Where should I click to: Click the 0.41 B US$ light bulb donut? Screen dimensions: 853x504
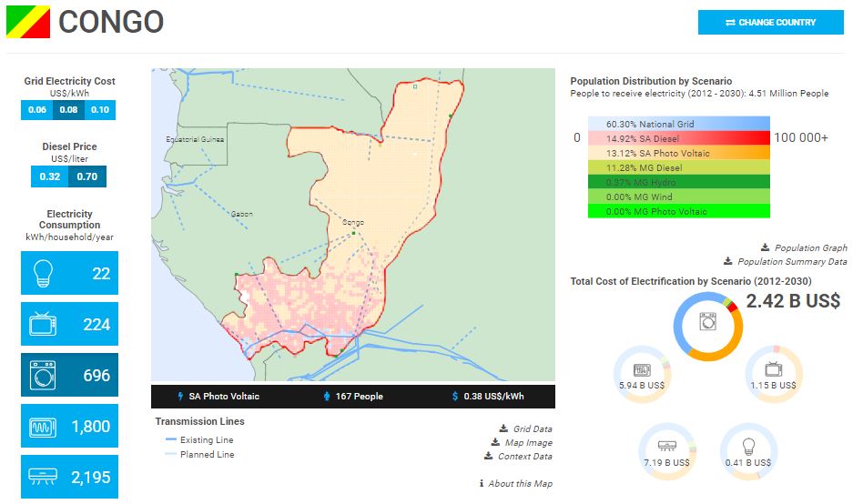(748, 451)
